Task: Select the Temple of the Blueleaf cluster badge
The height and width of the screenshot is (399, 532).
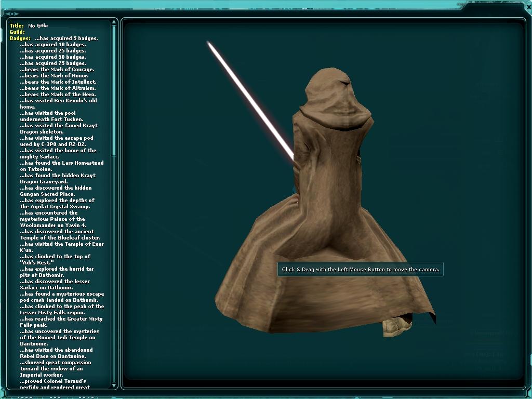Action: [x=60, y=234]
